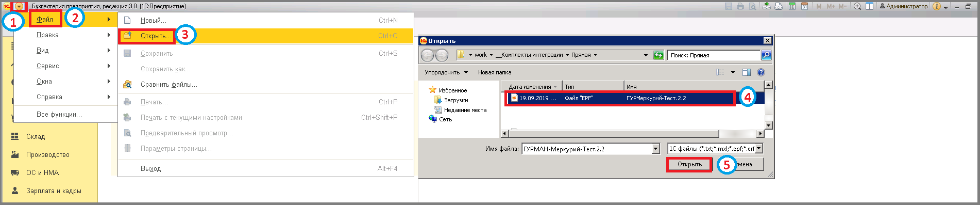980x205 pixels.
Task: Choose Сравнить файлы... menu entry
Action: pos(266,84)
